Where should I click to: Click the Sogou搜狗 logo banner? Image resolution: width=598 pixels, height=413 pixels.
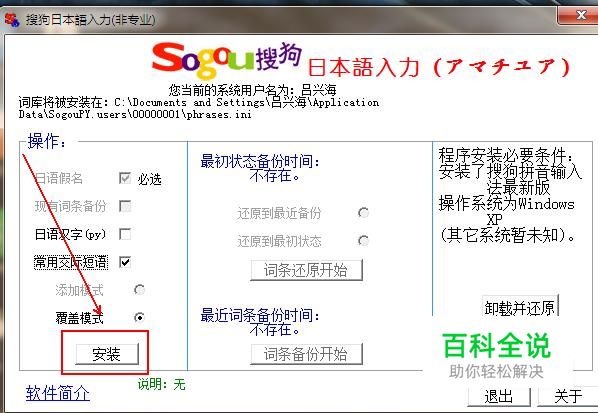click(227, 60)
